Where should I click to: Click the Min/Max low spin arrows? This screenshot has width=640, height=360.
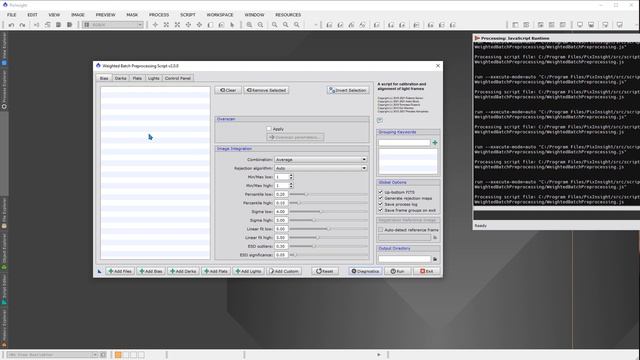click(x=291, y=177)
